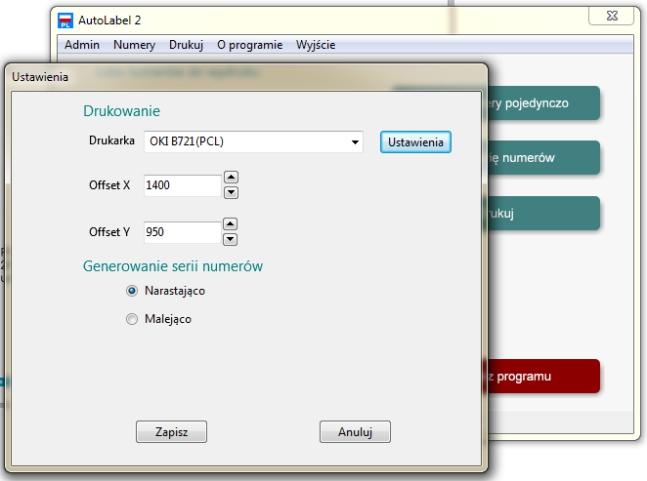The image size is (647, 481).
Task: Save settings with Zapisz button
Action: tap(171, 431)
